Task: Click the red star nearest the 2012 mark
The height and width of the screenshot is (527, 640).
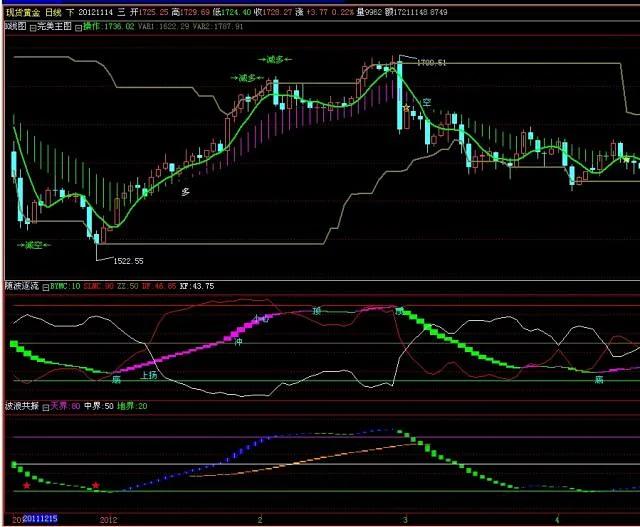Action: click(96, 486)
